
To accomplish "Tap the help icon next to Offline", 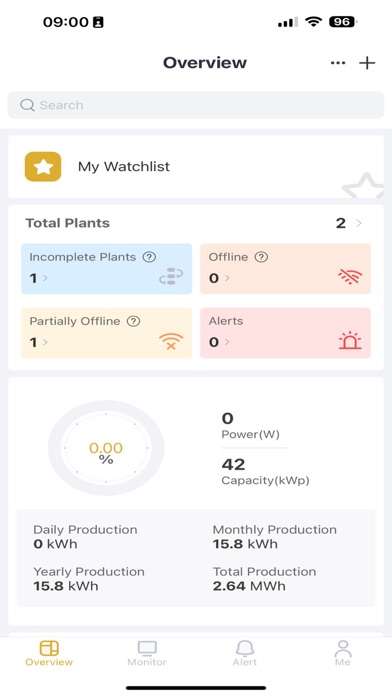I will [x=261, y=257].
